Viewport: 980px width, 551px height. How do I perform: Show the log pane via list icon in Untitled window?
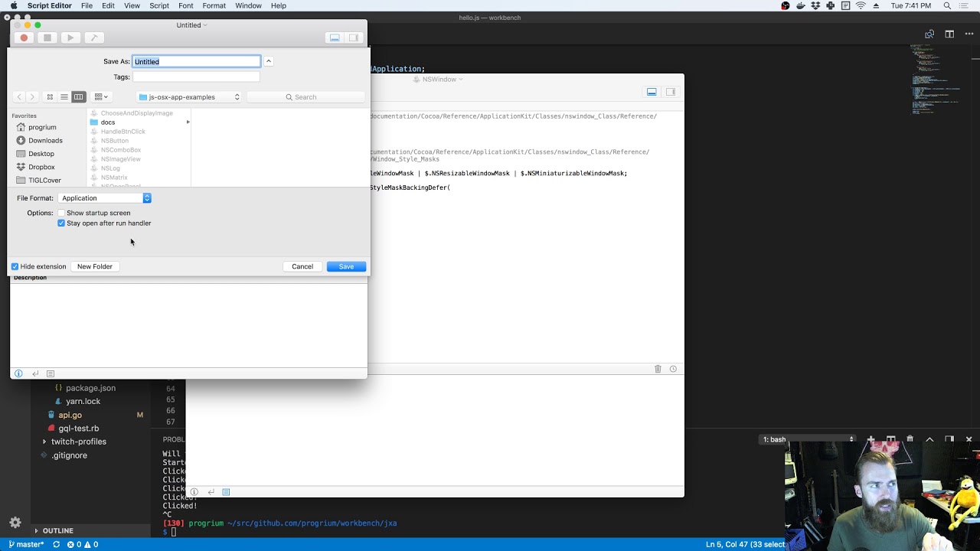[x=51, y=373]
